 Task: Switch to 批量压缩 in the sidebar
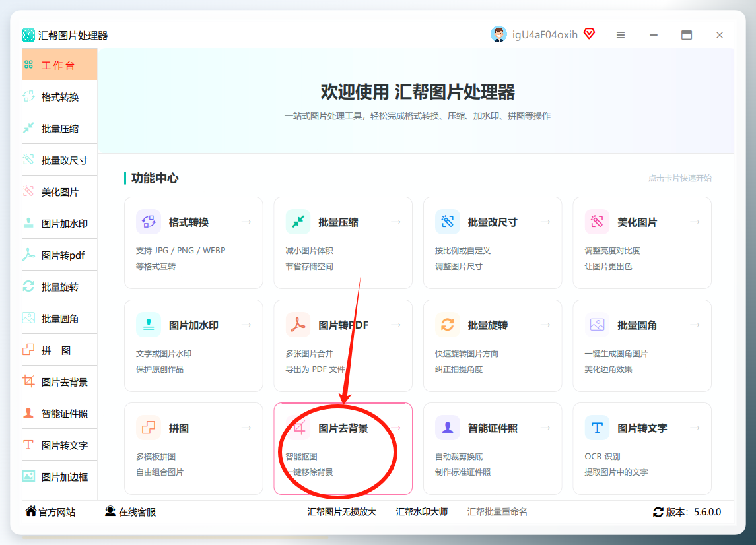[x=60, y=128]
